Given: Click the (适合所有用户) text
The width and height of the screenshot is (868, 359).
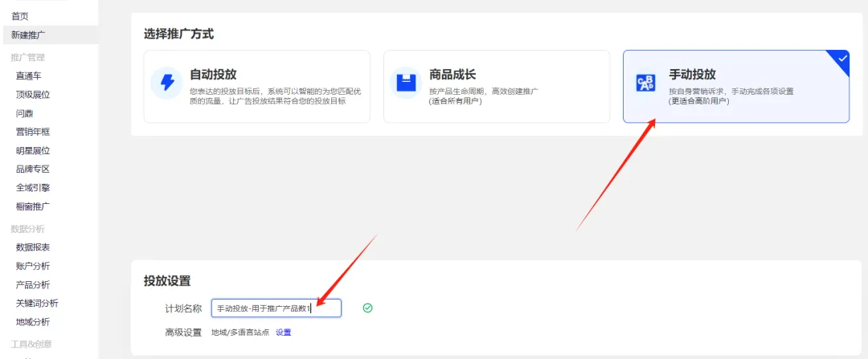Looking at the screenshot, I should tap(455, 102).
